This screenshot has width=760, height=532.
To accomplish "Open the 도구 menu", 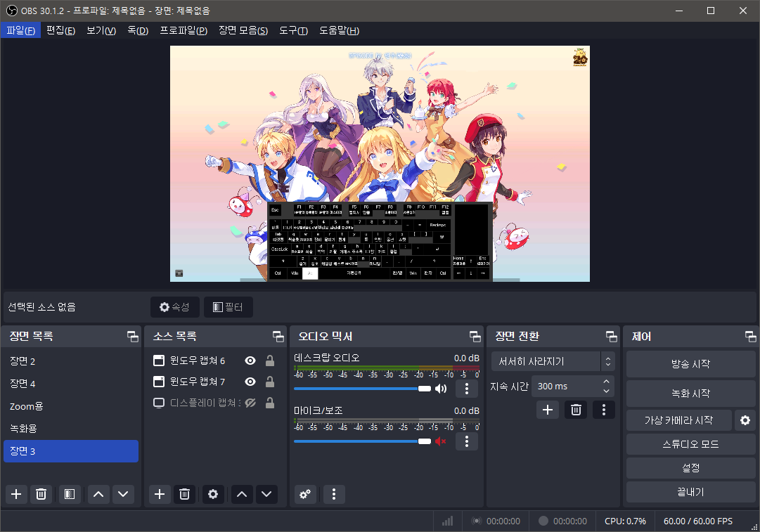I will (x=294, y=30).
